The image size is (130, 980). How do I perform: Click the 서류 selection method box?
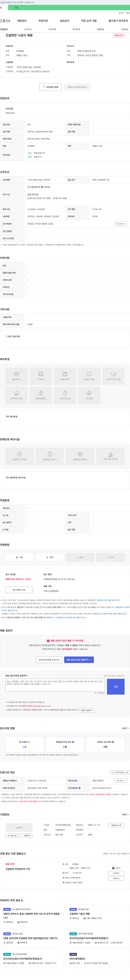pos(19,557)
